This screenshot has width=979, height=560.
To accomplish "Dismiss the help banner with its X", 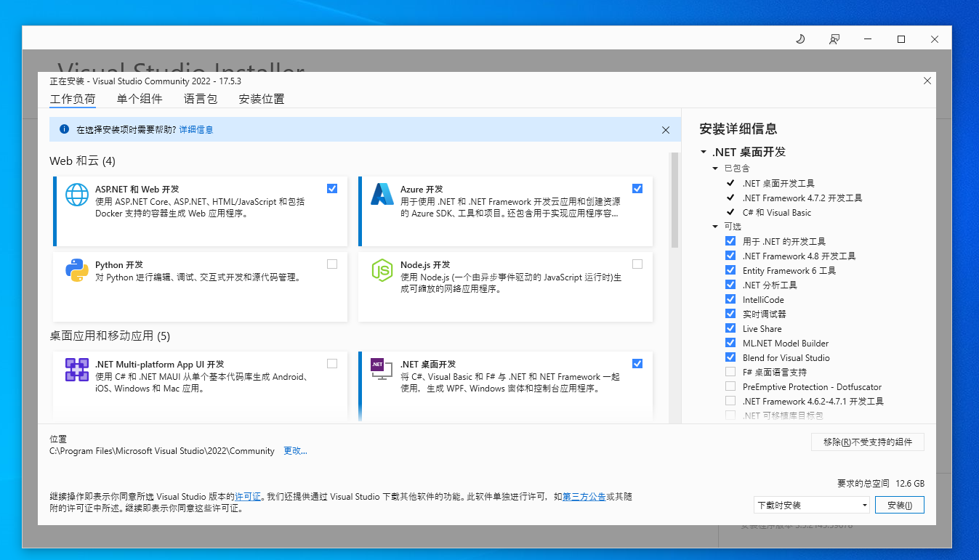I will coord(666,129).
